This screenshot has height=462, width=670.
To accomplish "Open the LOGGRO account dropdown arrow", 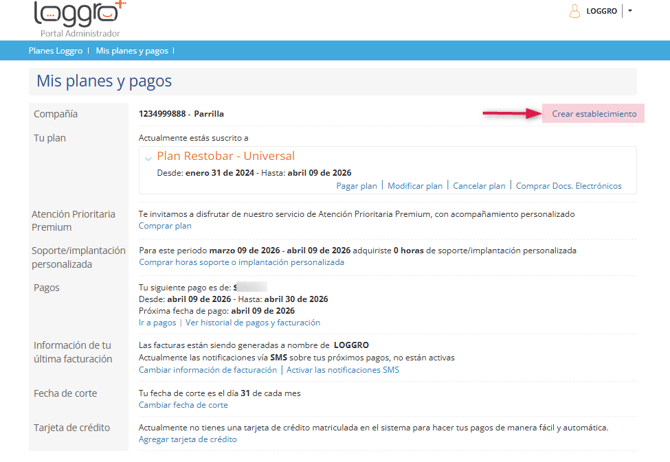I will pyautogui.click(x=630, y=11).
